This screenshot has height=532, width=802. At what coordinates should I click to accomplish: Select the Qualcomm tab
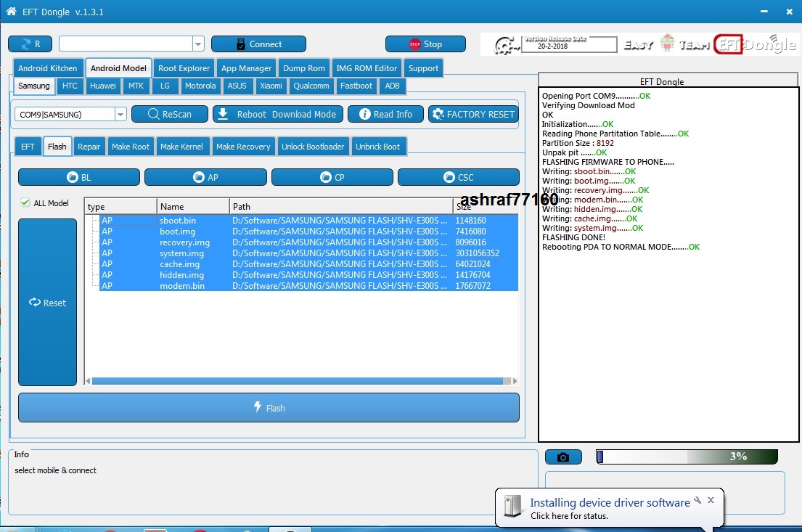coord(311,86)
